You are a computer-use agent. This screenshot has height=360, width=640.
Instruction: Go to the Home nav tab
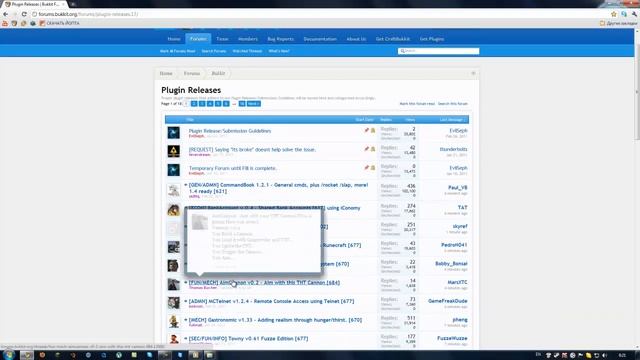tap(174, 39)
